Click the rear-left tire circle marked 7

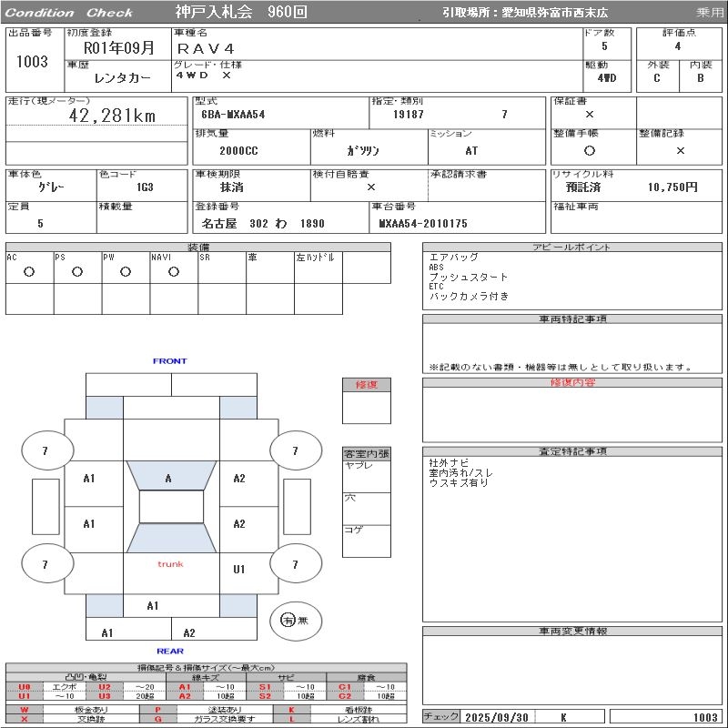[45, 564]
